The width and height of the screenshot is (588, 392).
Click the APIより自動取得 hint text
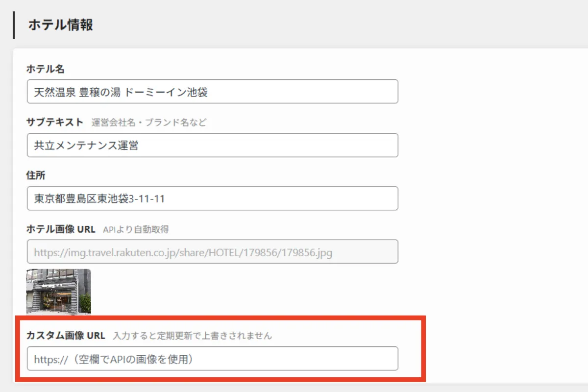[136, 229]
